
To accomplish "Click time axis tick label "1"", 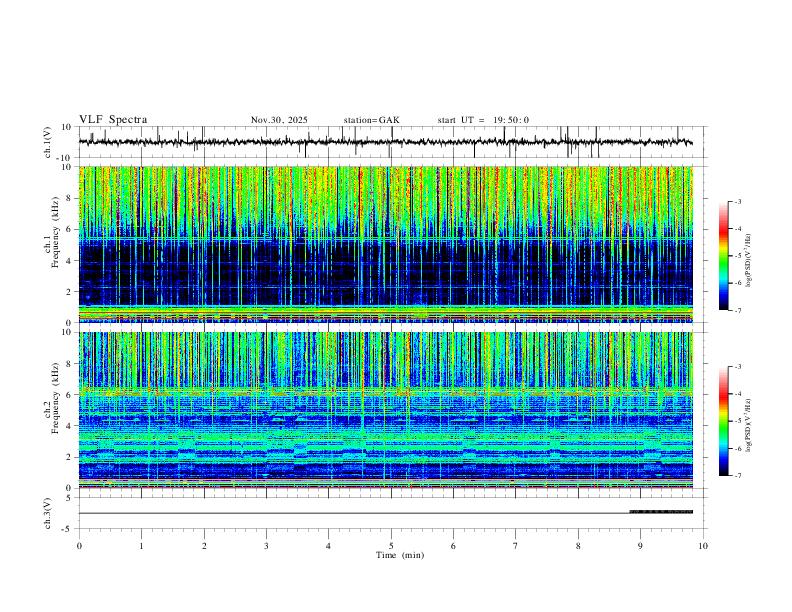I will coord(141,546).
